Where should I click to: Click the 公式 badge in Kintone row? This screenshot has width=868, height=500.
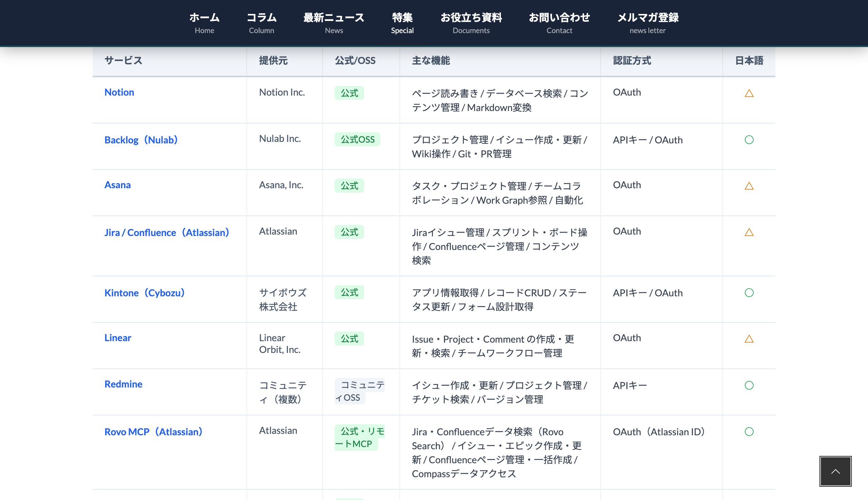pyautogui.click(x=349, y=292)
